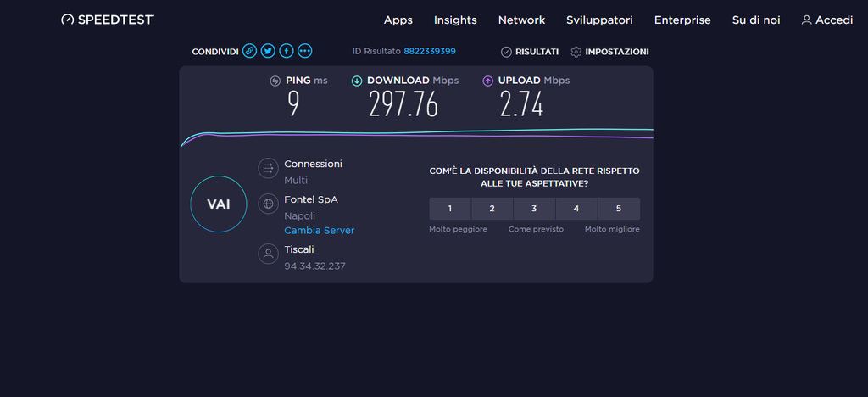Open the Insights menu
868x397 pixels.
455,20
